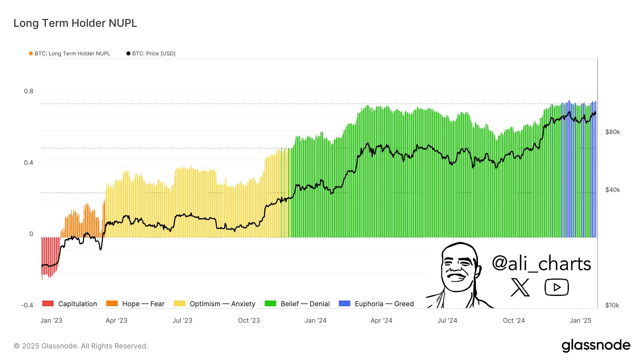Screen dimensions: 644x362
Task: Click the "Jan '23" x-axis label
Action: coord(51,321)
